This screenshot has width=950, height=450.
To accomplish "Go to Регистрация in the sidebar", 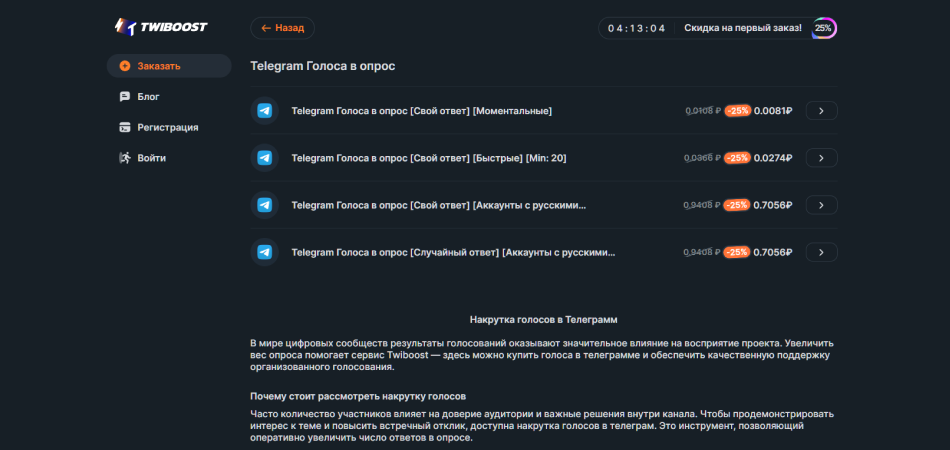I will tap(169, 127).
